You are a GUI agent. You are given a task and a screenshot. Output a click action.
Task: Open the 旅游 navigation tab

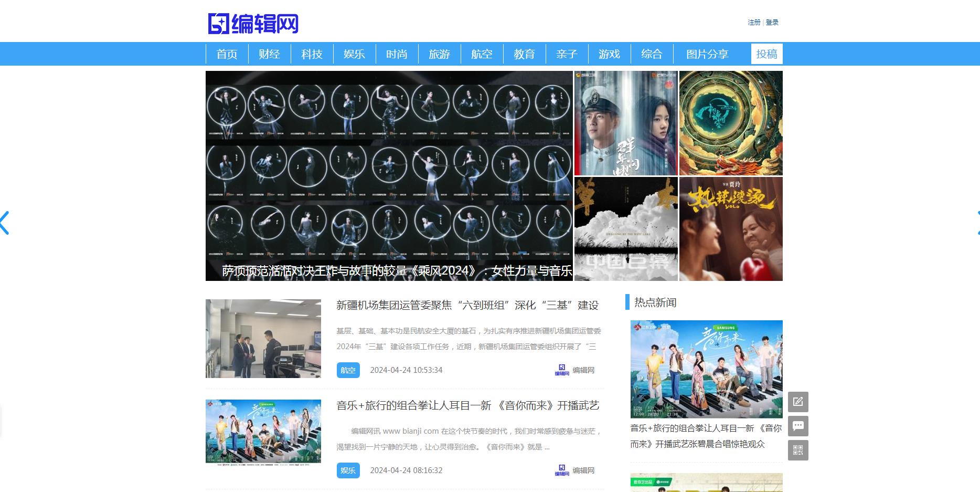point(440,54)
